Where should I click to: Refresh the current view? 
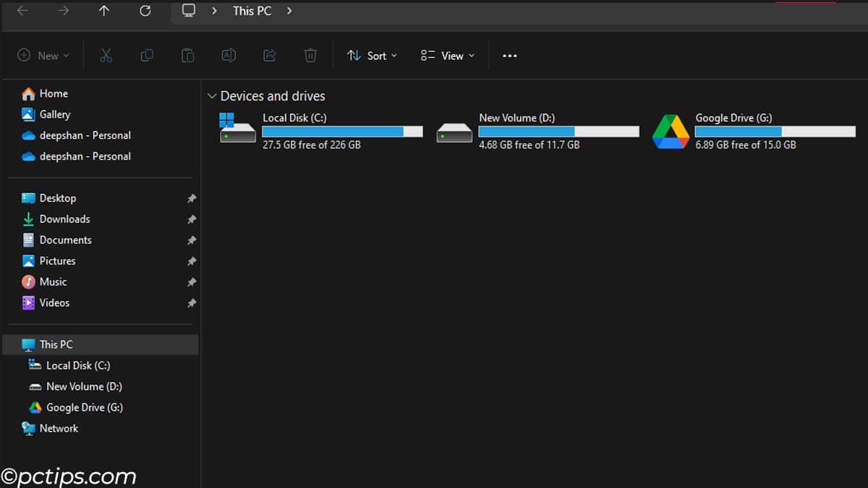145,11
